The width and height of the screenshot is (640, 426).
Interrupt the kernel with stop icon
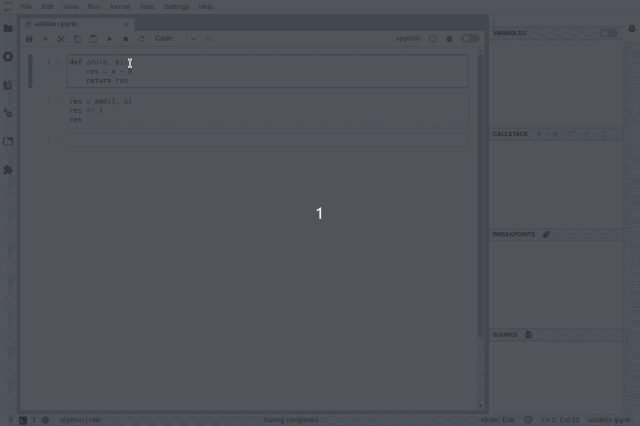[126, 39]
